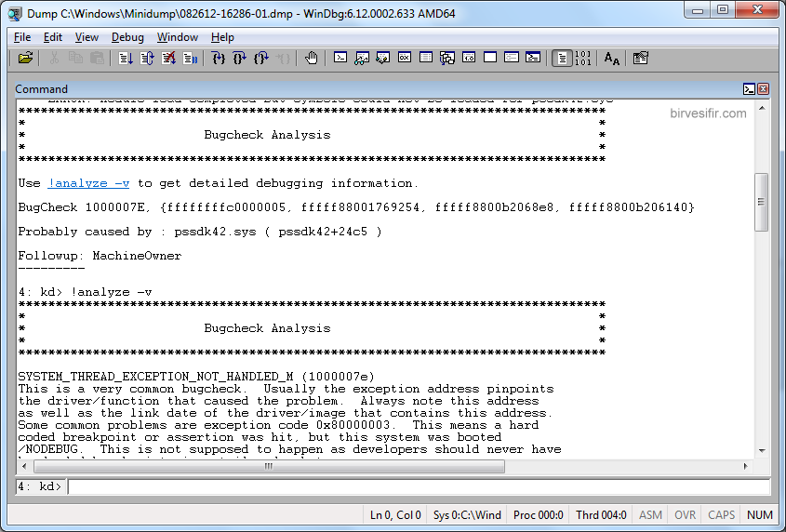This screenshot has height=532, width=786.
Task: Click the ASM status bar indicator
Action: (x=650, y=515)
